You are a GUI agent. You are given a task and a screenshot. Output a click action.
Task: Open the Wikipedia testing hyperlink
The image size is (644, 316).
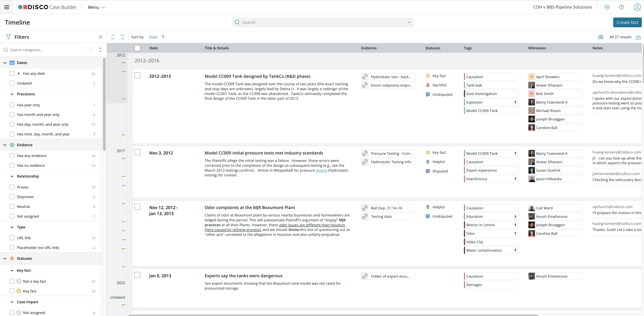click(321, 170)
